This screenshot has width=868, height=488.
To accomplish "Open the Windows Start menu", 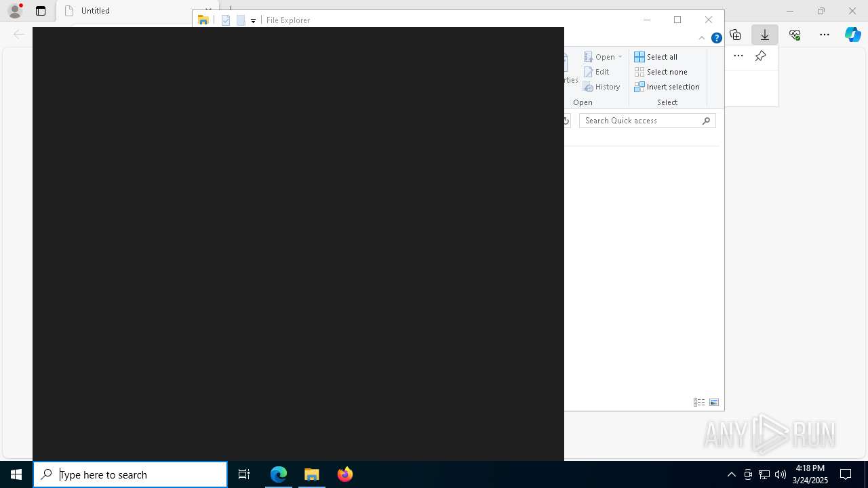I will (x=16, y=474).
